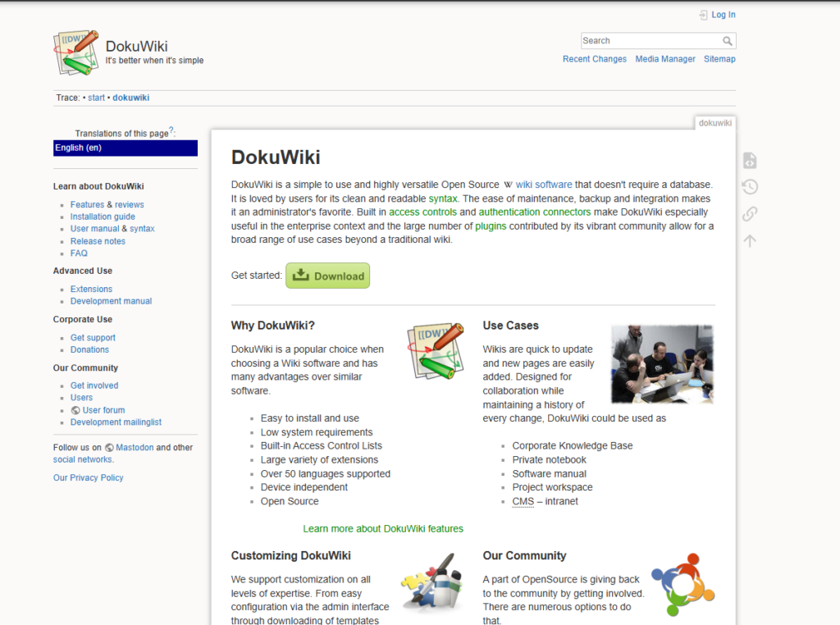Click the Show pagesource icon

(x=749, y=161)
